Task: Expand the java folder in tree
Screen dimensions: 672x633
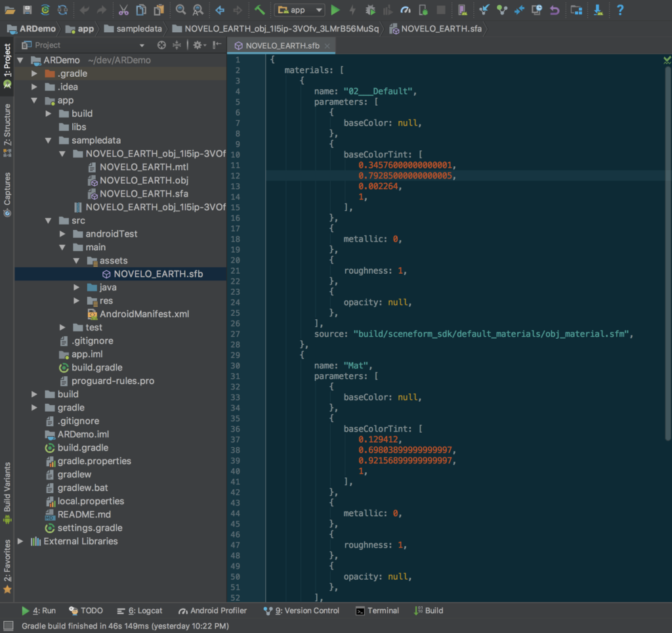Action: (x=77, y=288)
